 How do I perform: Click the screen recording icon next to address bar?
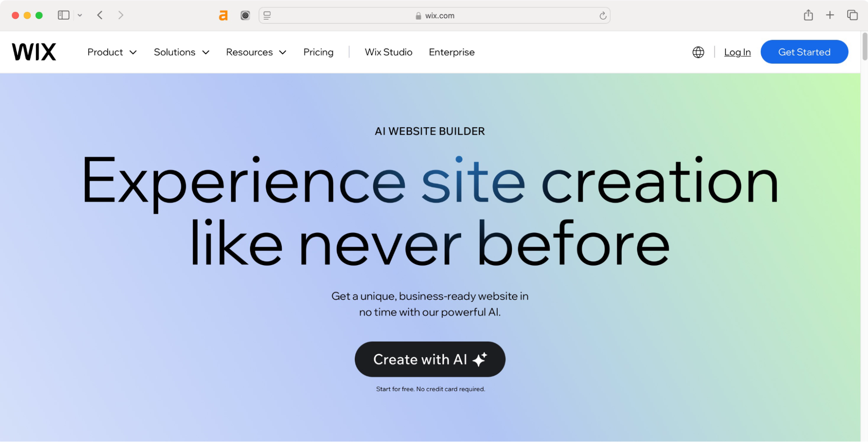pyautogui.click(x=244, y=15)
